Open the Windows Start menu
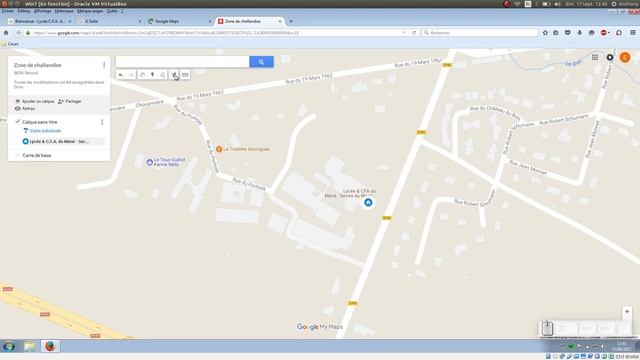The image size is (640, 360). 9,347
